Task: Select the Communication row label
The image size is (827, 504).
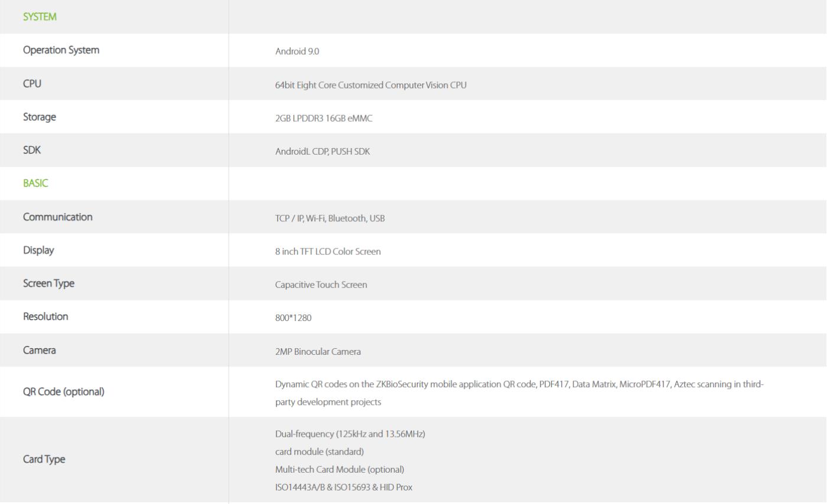Action: pos(58,217)
